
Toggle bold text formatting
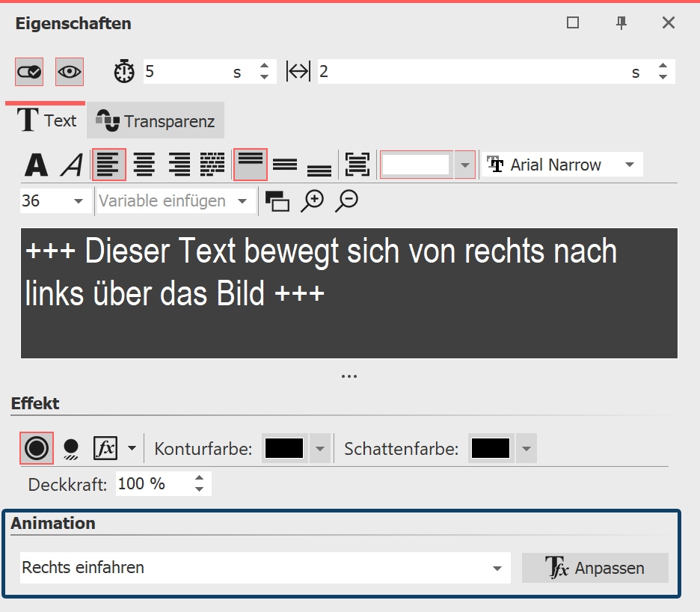pos(35,164)
